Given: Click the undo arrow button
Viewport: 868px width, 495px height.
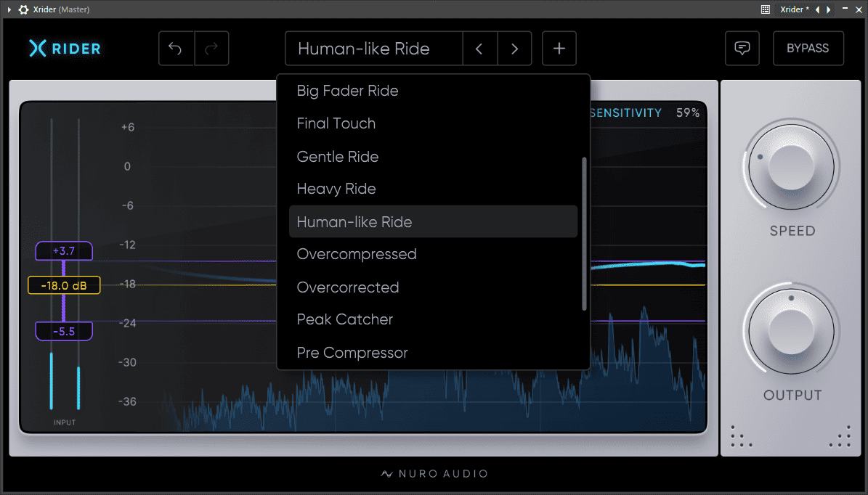Looking at the screenshot, I should (176, 49).
